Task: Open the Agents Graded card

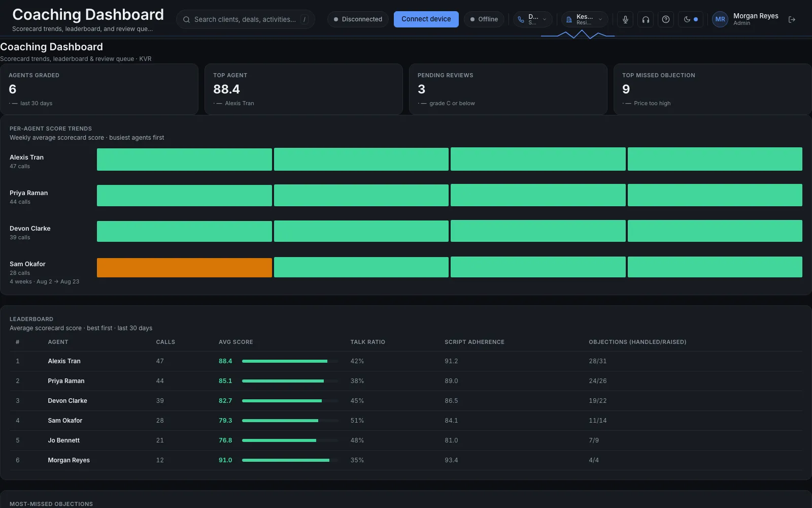Action: 99,89
